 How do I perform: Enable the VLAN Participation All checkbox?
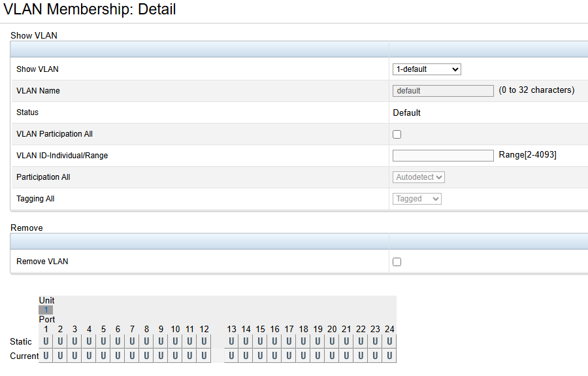point(397,134)
